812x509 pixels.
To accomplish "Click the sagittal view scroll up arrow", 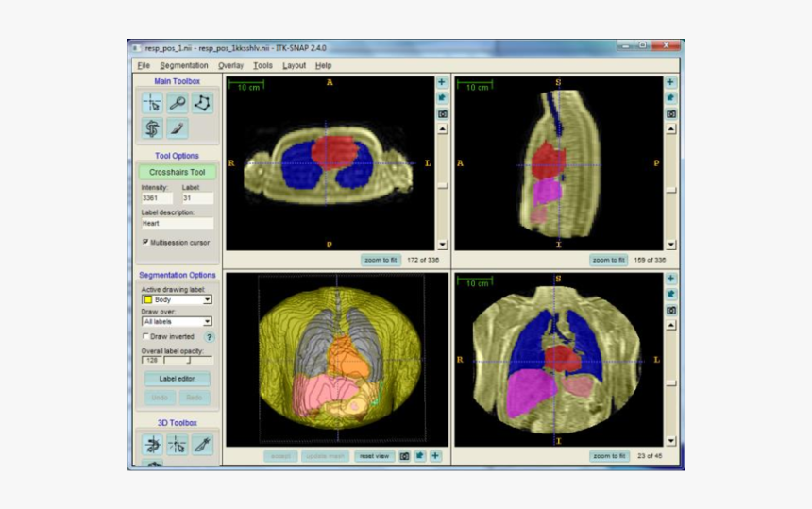I will (670, 129).
